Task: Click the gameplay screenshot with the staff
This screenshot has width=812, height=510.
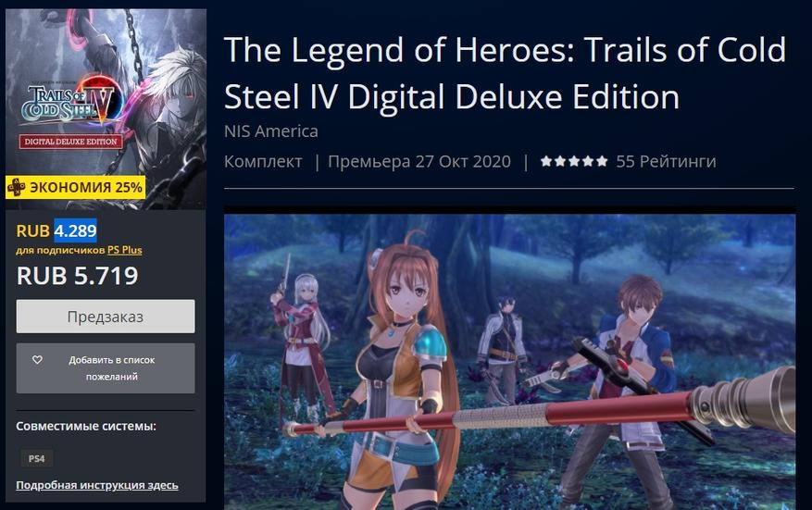Action: [x=509, y=362]
